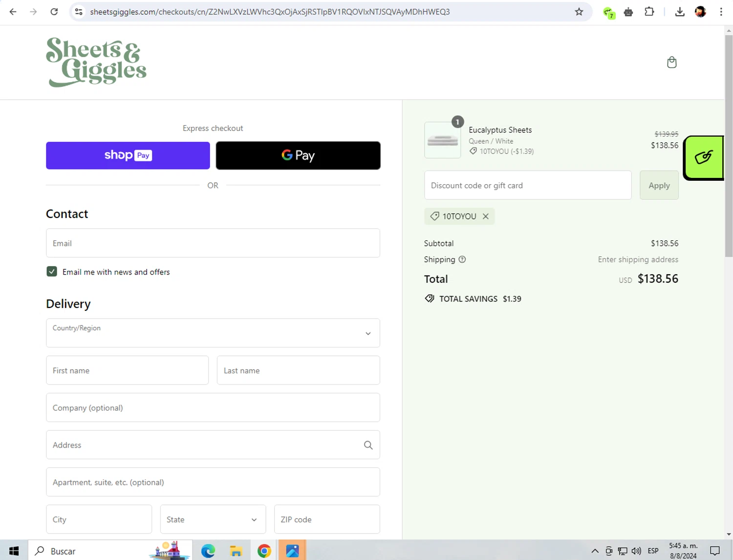Click the Windows Buscar search box

[x=110, y=551]
